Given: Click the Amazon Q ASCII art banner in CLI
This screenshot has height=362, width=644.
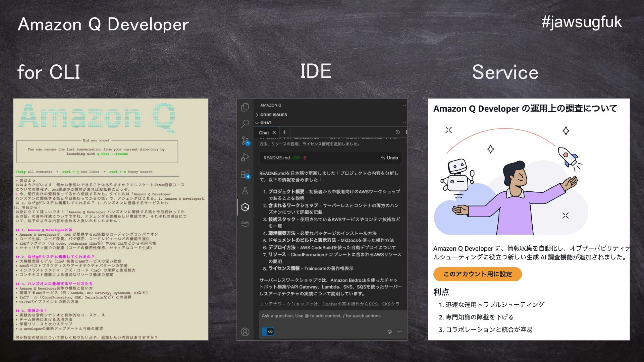Looking at the screenshot, I should [x=97, y=117].
